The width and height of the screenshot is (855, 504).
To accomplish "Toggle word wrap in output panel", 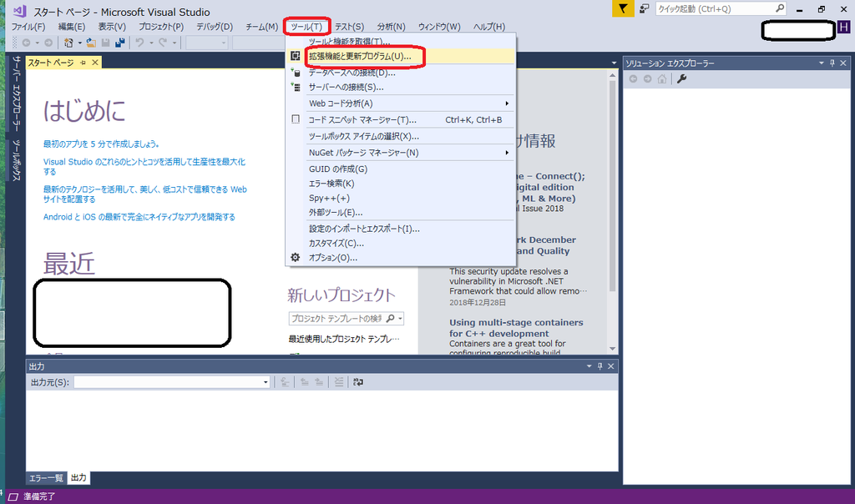I will click(357, 382).
